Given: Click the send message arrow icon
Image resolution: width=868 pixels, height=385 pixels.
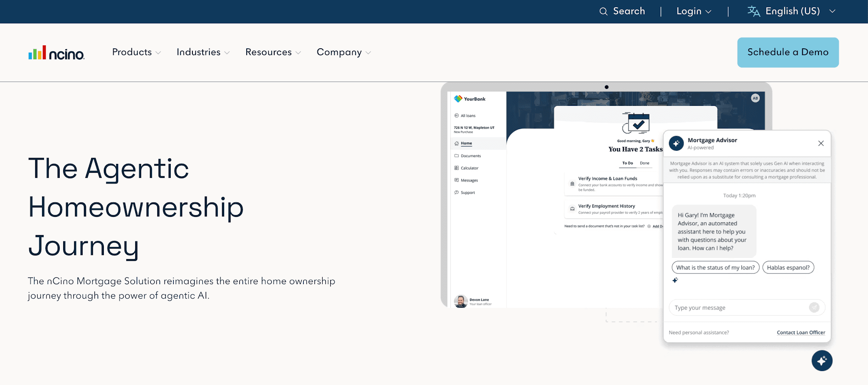Looking at the screenshot, I should coord(814,307).
